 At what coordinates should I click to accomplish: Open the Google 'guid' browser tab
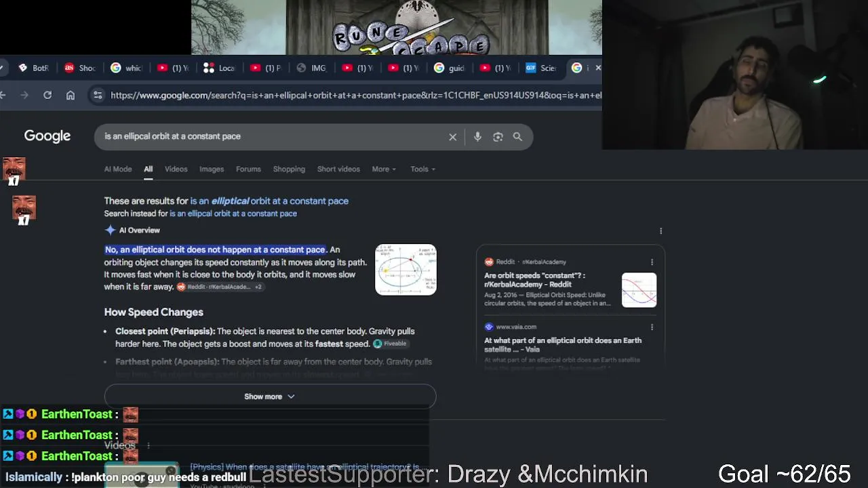450,68
